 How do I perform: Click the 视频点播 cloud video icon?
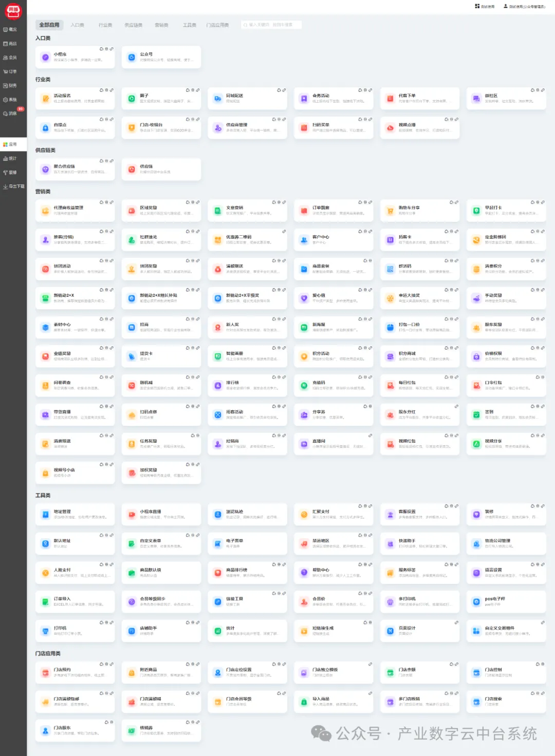[390, 128]
